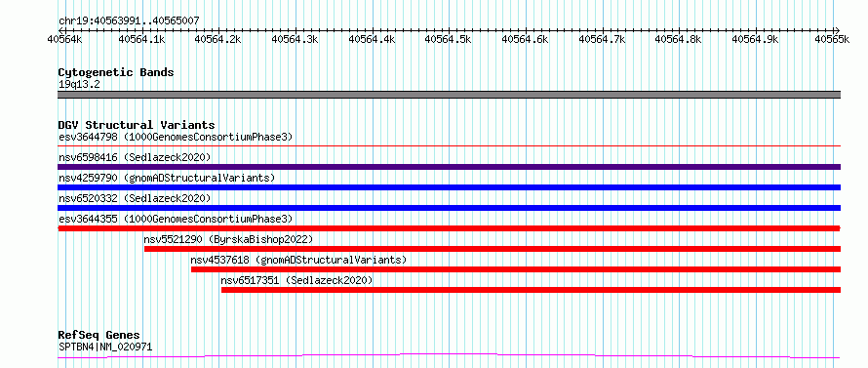The image size is (868, 368).
Task: Click ruler tick label 40564.8k
Action: (x=679, y=39)
